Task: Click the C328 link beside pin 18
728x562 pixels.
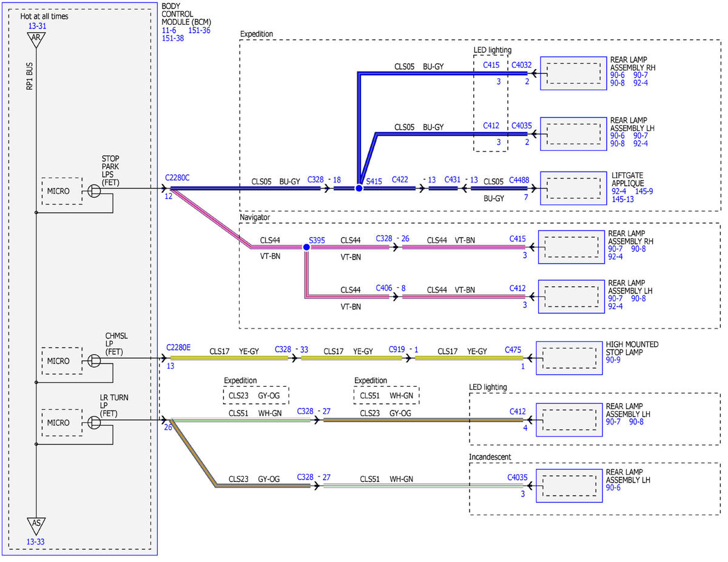Action: (315, 179)
